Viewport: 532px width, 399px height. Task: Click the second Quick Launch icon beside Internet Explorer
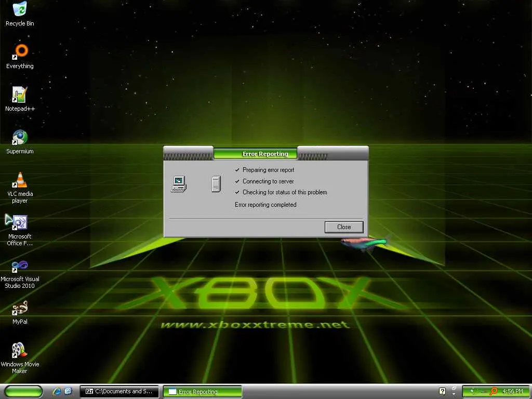(x=68, y=391)
